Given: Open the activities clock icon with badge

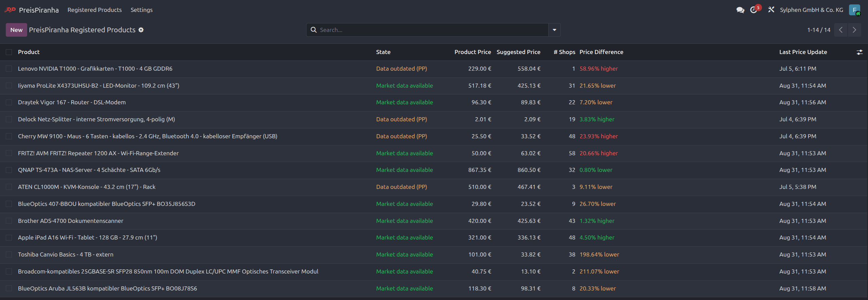Looking at the screenshot, I should pos(754,10).
